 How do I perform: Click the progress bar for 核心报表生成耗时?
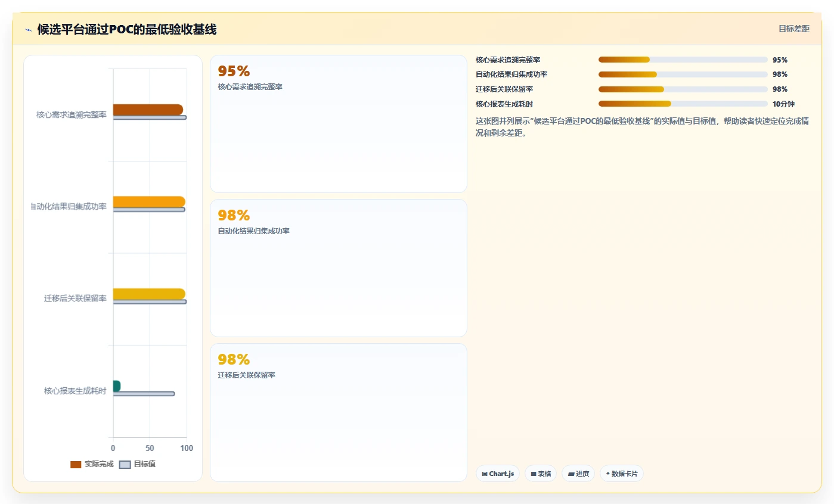click(x=683, y=104)
